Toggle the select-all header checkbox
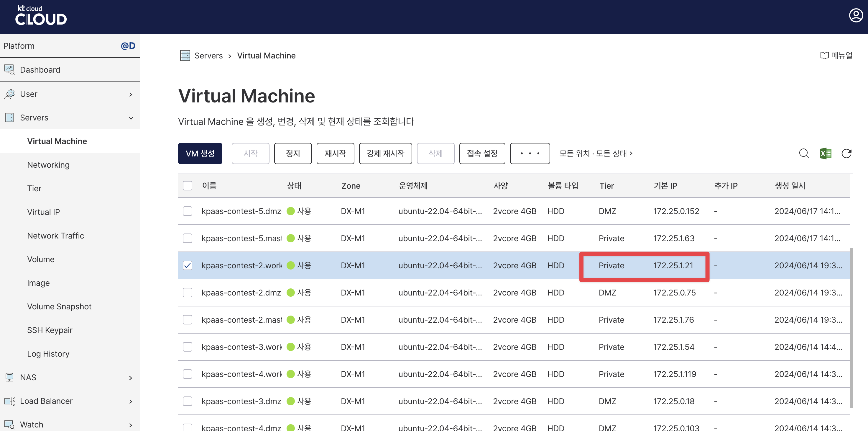This screenshot has height=431, width=868. point(187,186)
